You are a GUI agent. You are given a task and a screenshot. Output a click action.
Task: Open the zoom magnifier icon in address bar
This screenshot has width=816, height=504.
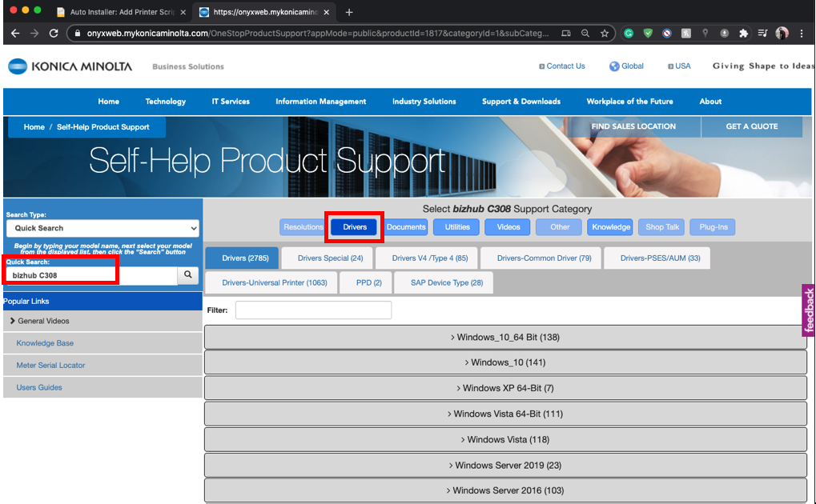pyautogui.click(x=585, y=34)
